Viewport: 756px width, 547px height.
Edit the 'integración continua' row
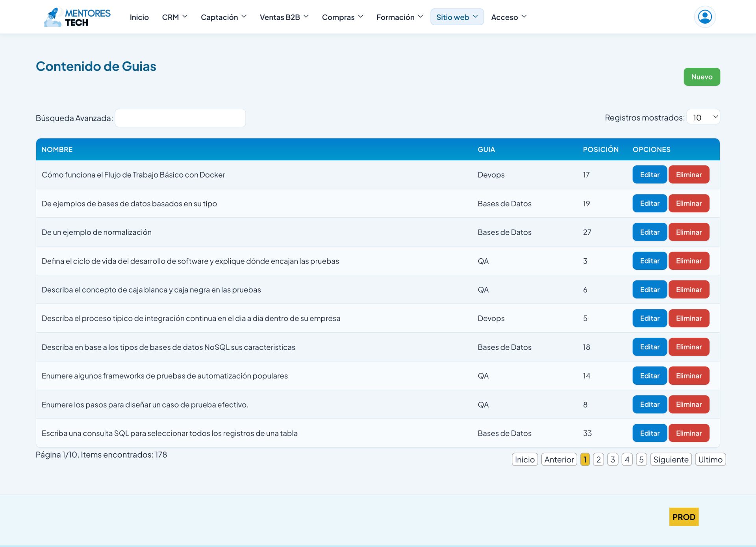click(x=649, y=319)
